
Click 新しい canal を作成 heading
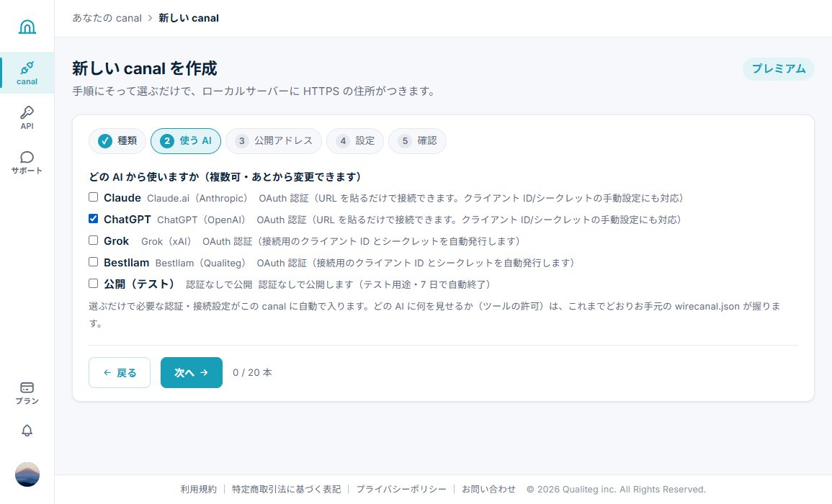coord(144,68)
